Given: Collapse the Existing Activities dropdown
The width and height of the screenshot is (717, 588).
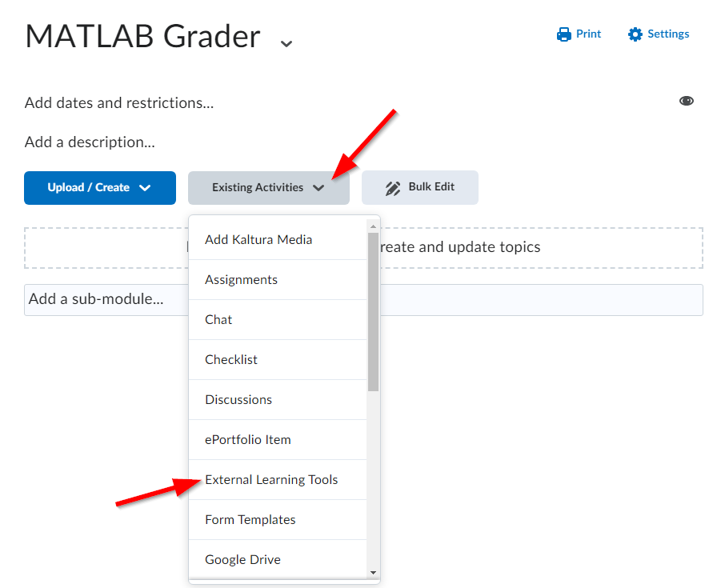Looking at the screenshot, I should pos(268,188).
